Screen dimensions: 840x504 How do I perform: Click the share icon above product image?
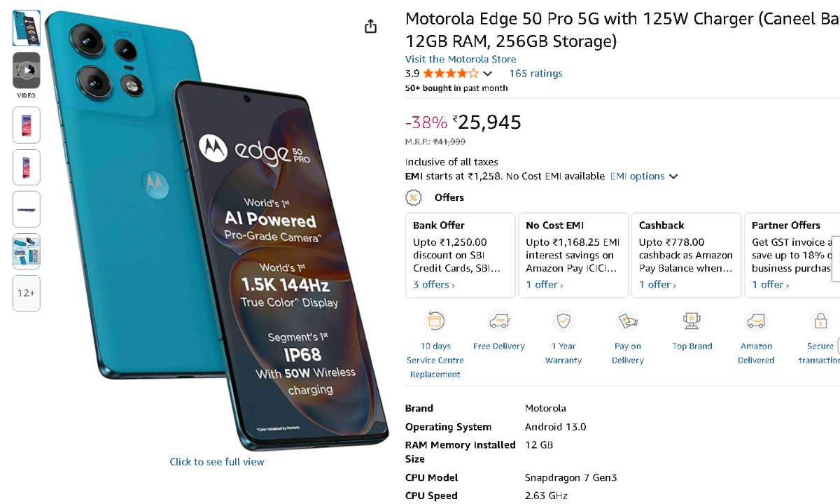coord(371,27)
